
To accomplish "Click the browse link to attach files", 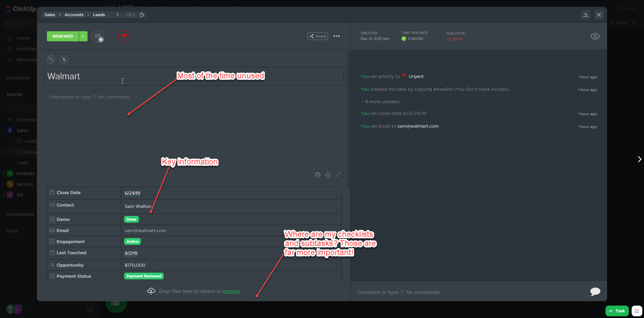I will [231, 291].
